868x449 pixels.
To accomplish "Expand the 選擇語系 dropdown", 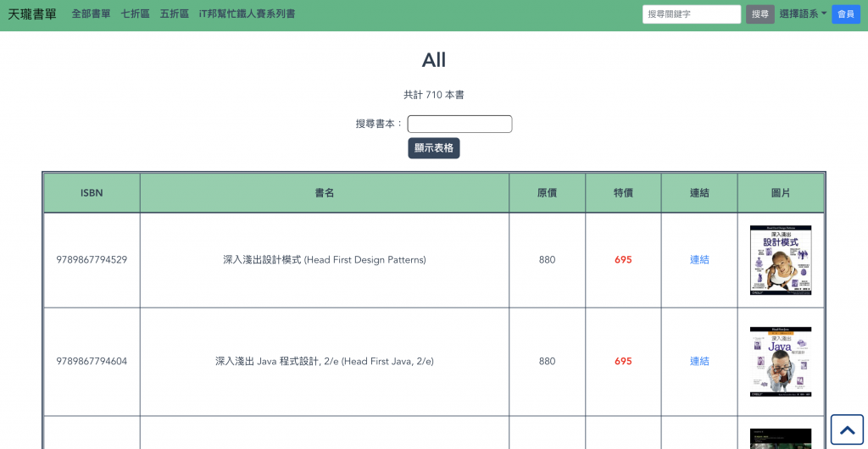I will coord(803,14).
